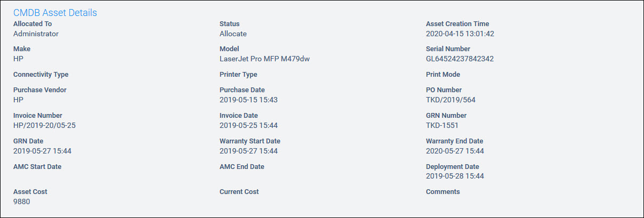Select the Deployment Date value 2019-05-28 15:44
644x218 pixels.
(x=455, y=176)
